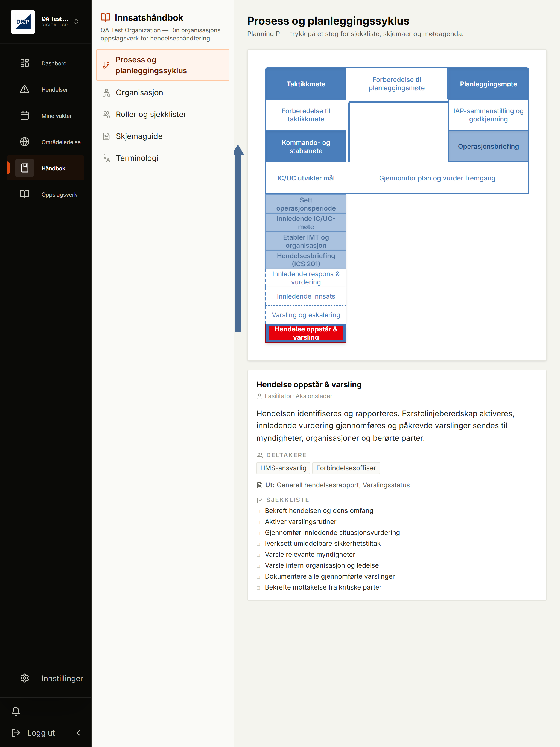Click the Organisasjon hierarchy icon
This screenshot has height=747, width=560.
click(106, 92)
